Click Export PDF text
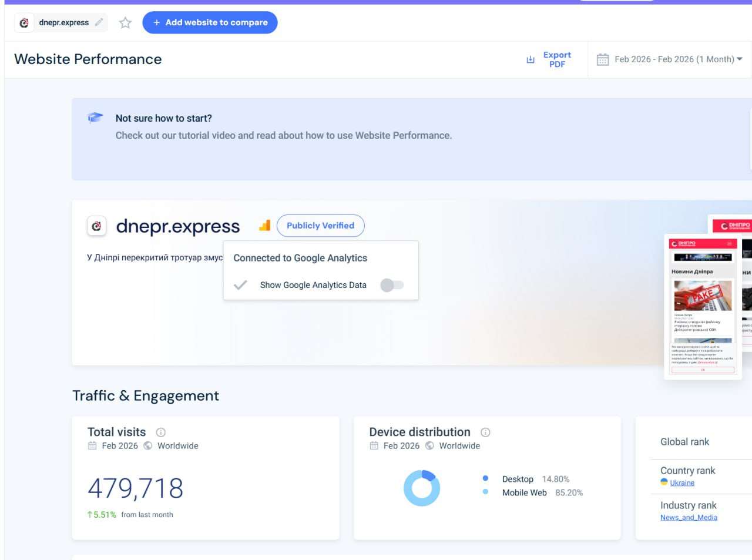 tap(557, 59)
